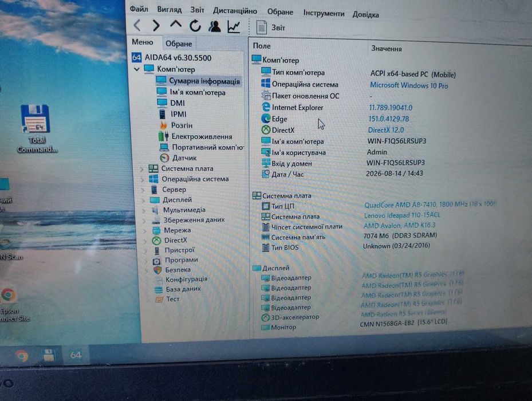Open the Edge version link 151.0.4129.78

[x=388, y=119]
